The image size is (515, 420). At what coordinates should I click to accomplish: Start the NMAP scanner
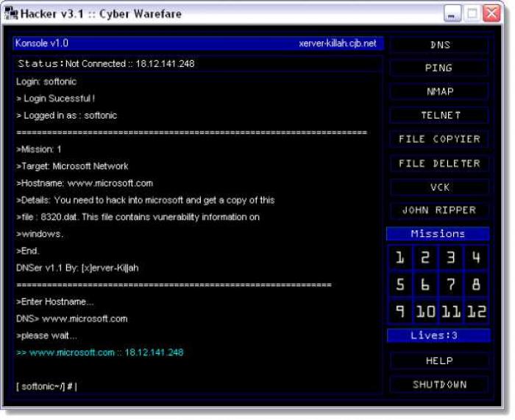click(439, 92)
